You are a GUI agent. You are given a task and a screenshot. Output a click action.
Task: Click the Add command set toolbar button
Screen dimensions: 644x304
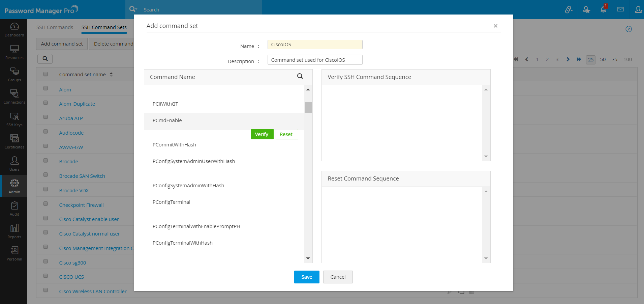[62, 44]
